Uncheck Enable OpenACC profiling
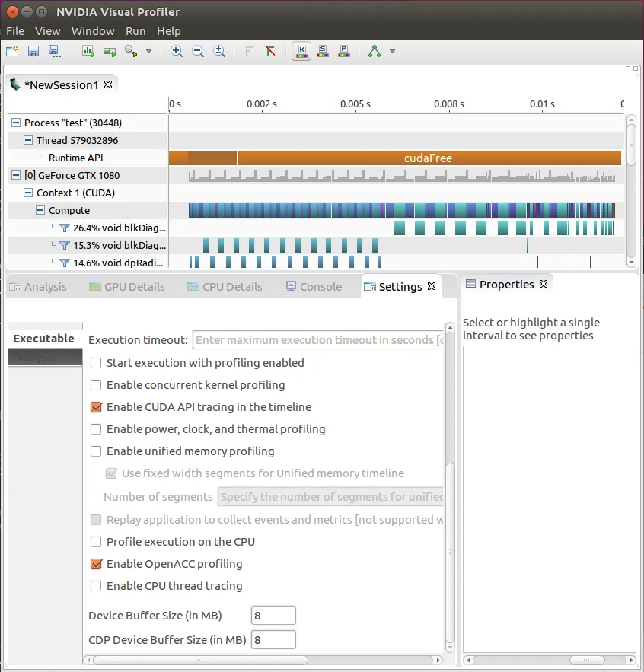Screen dimensions: 644x672 pyautogui.click(x=96, y=564)
